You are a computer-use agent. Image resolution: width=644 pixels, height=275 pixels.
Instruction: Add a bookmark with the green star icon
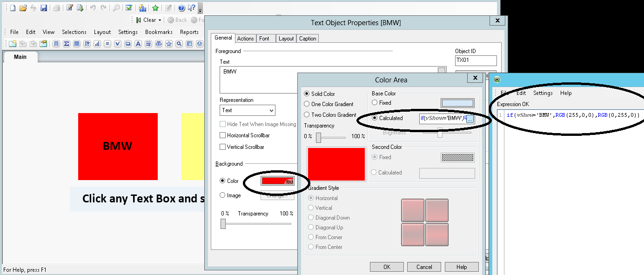pyautogui.click(x=155, y=8)
